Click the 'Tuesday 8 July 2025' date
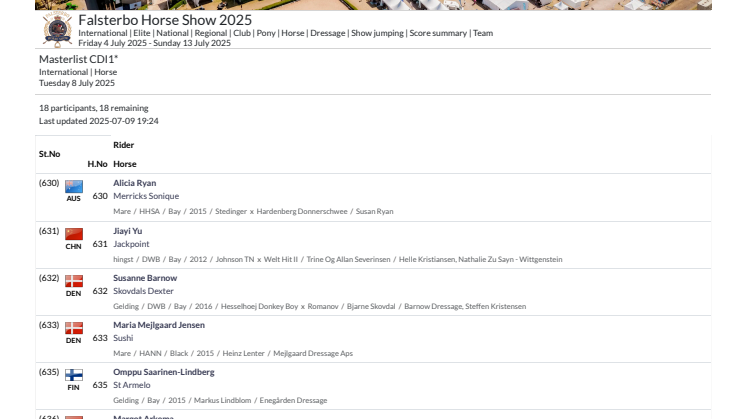This screenshot has width=746, height=419. coord(77,83)
